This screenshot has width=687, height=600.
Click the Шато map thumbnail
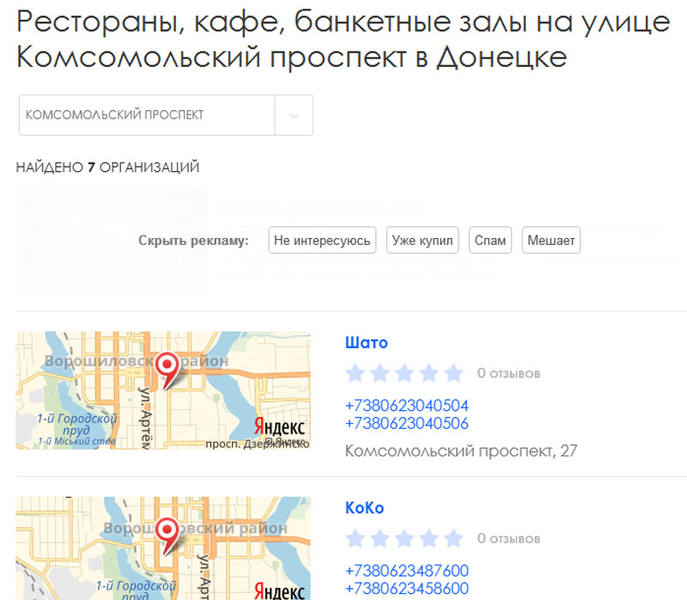[163, 390]
